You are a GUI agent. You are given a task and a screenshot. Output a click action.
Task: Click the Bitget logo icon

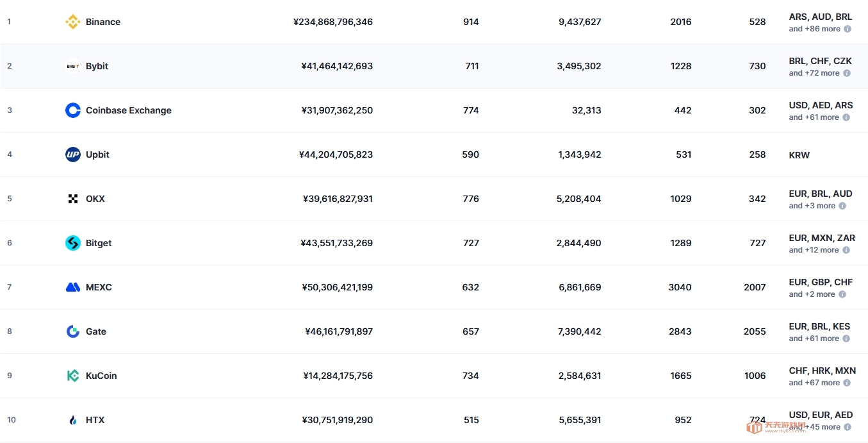[x=73, y=243]
